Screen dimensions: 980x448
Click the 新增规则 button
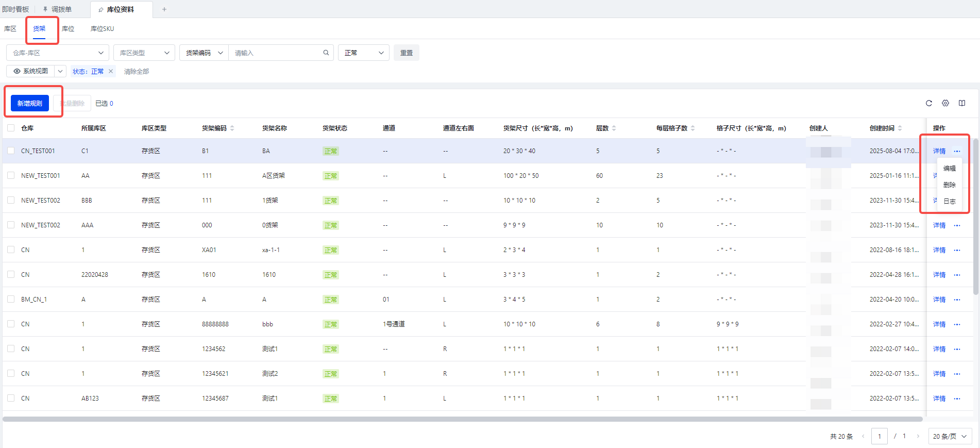coord(30,103)
